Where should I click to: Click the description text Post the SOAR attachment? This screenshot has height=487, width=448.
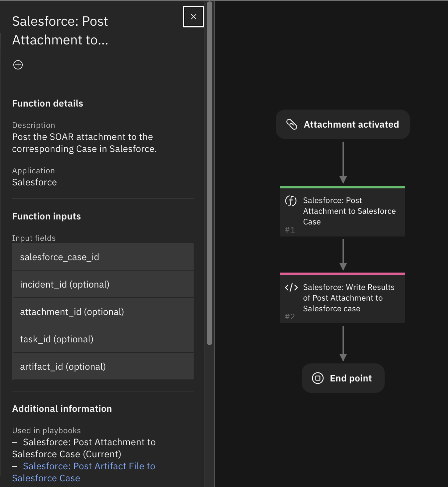pyautogui.click(x=84, y=143)
